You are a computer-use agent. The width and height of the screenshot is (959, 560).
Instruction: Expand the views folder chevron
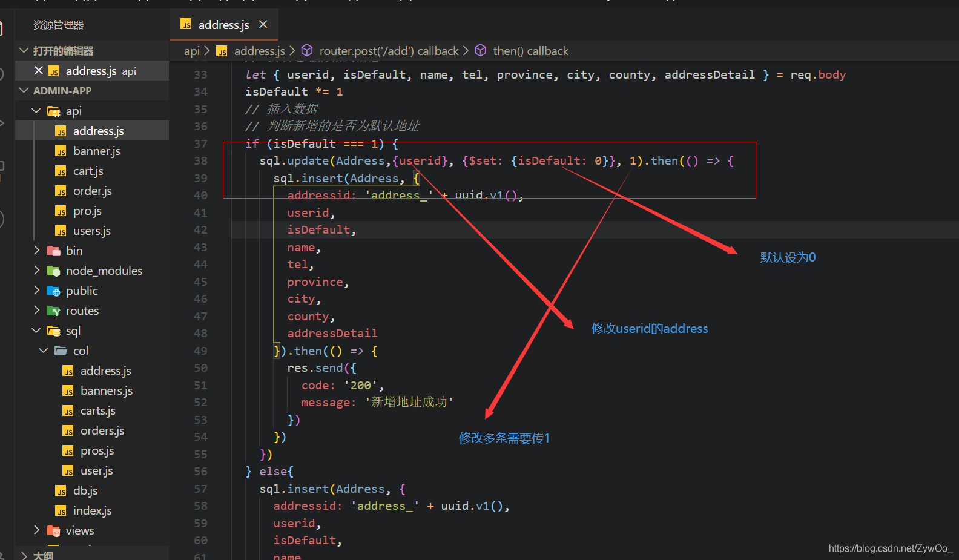tap(36, 530)
